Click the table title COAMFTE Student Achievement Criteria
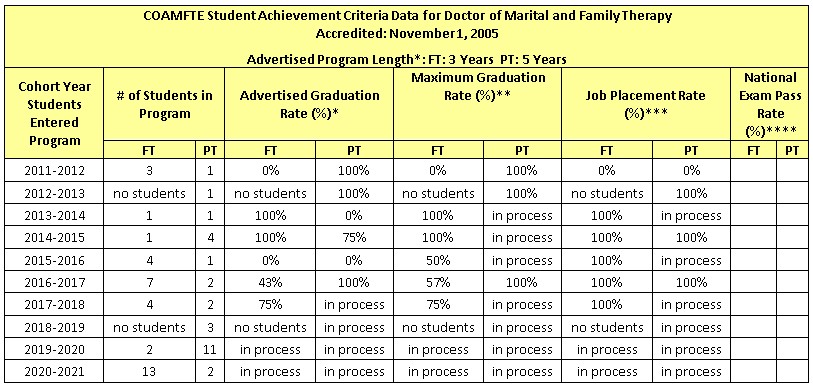This screenshot has width=813, height=387. [407, 16]
